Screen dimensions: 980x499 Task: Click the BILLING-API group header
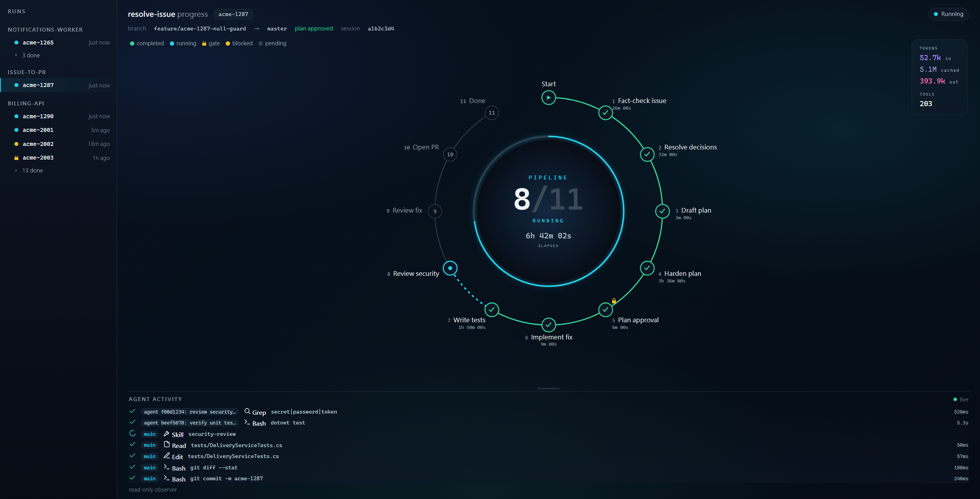(x=26, y=103)
